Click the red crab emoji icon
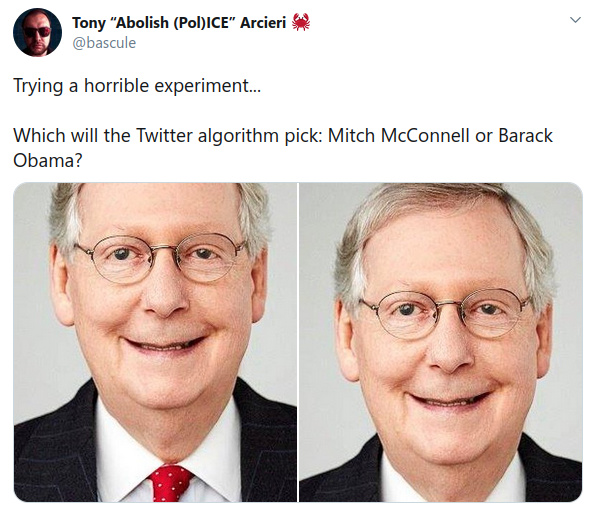 301,22
